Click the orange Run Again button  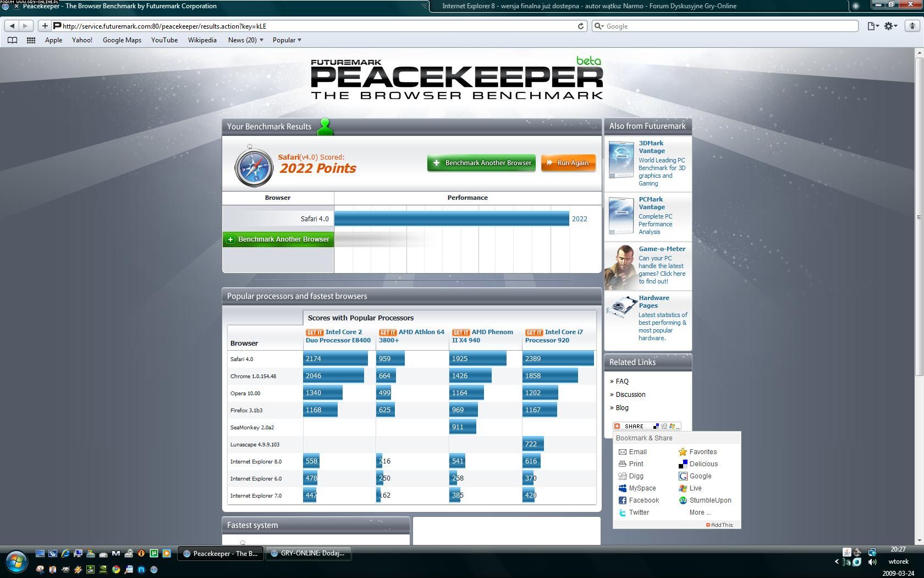(568, 163)
